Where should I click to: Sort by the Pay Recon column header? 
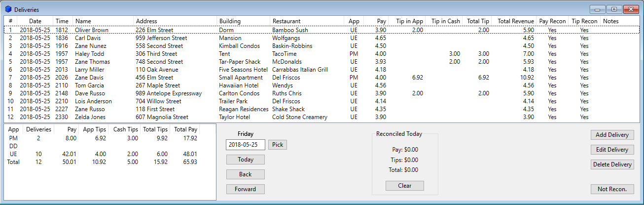(552, 21)
